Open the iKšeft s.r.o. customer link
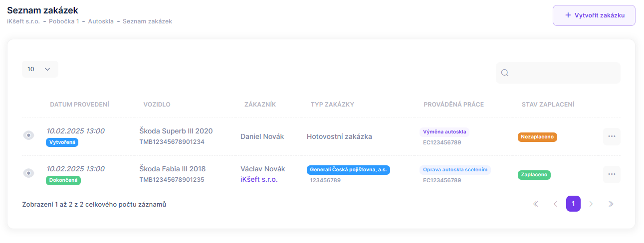The height and width of the screenshot is (243, 644). click(259, 179)
